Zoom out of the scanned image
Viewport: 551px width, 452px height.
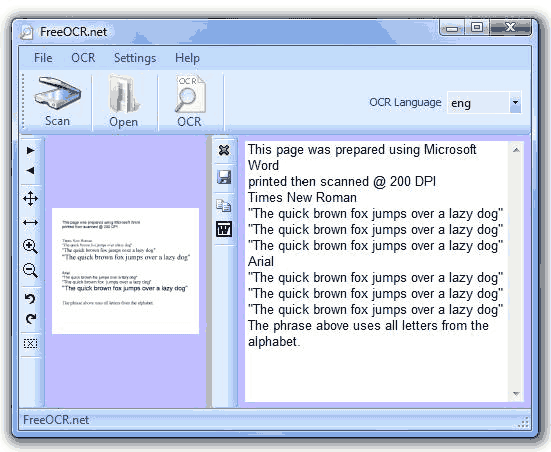[x=31, y=270]
